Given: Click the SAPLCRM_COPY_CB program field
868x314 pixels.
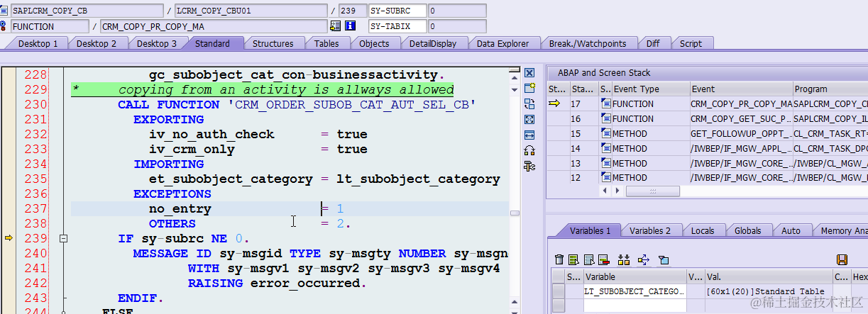Looking at the screenshot, I should tap(87, 11).
